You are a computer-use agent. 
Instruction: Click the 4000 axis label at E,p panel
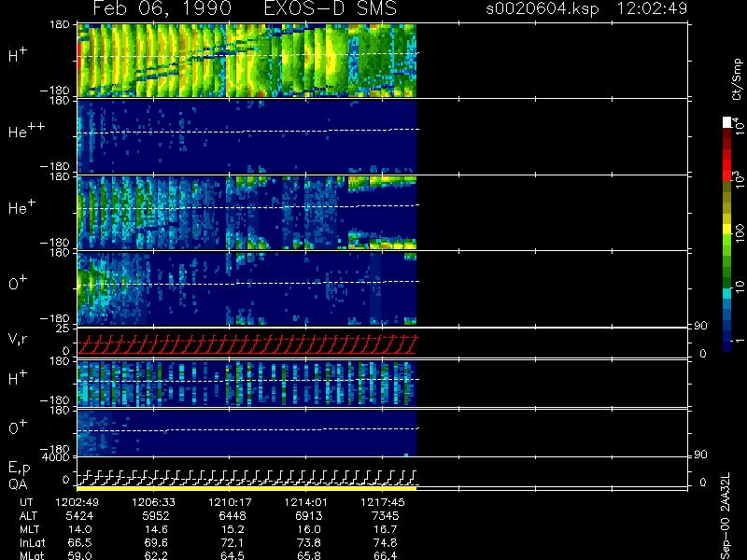click(57, 457)
